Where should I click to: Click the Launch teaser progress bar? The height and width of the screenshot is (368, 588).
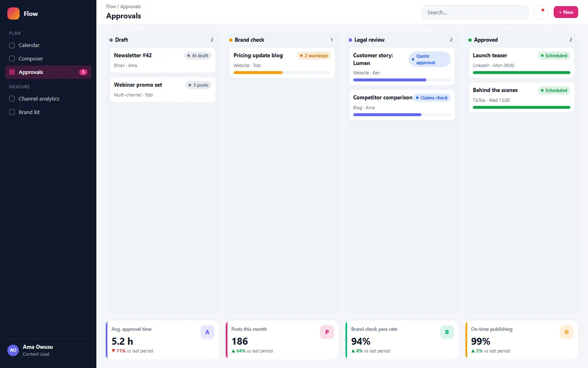[521, 72]
